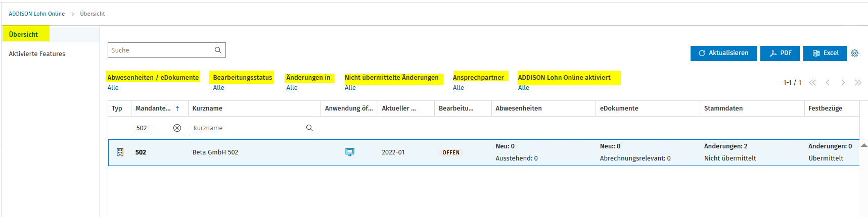Sort by Mandante column ascending arrow
This screenshot has height=217, width=868.
(177, 108)
